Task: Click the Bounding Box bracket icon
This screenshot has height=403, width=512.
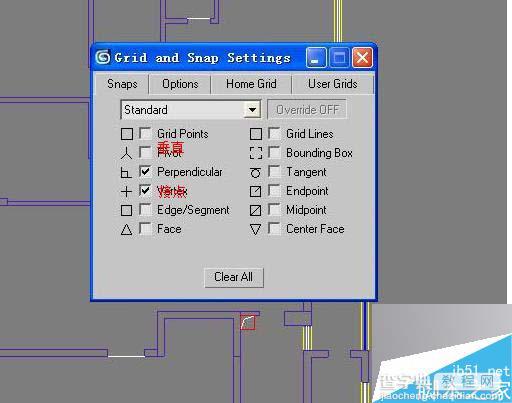Action: pos(256,153)
